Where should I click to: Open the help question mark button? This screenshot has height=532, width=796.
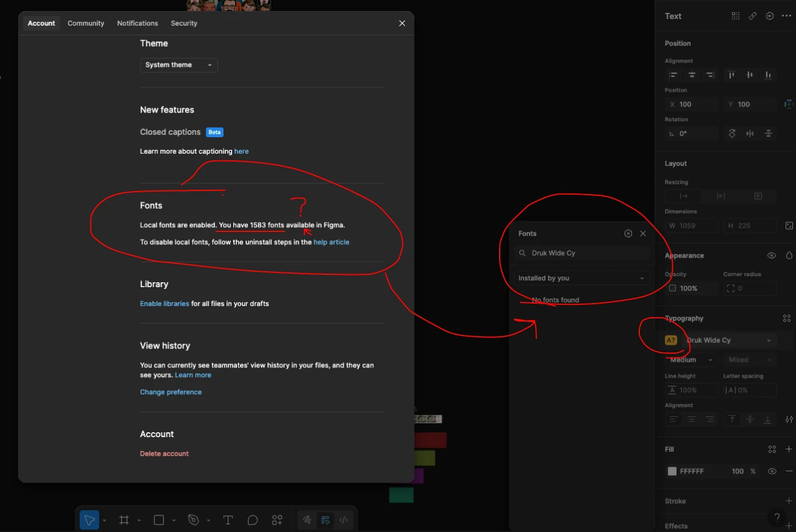point(777,517)
